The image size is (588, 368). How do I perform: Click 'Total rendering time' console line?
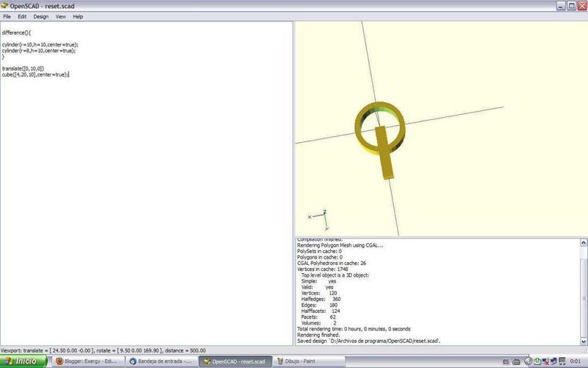click(354, 329)
